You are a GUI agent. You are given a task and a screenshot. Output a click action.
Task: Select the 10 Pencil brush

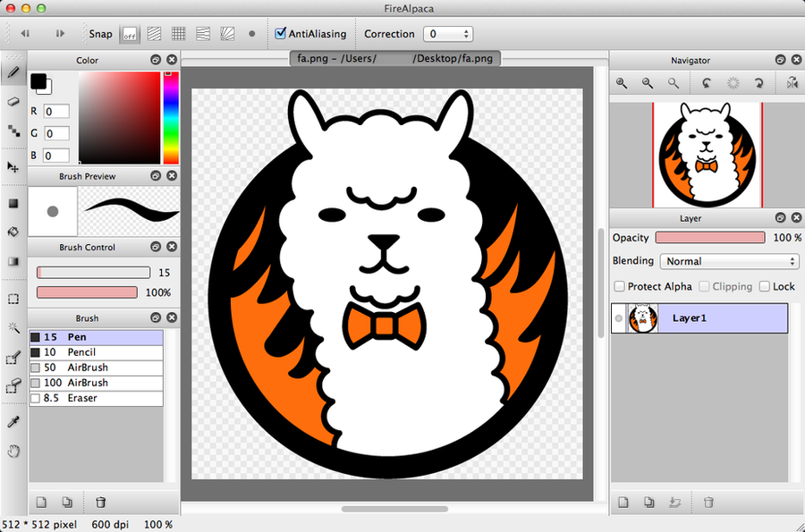pos(96,352)
